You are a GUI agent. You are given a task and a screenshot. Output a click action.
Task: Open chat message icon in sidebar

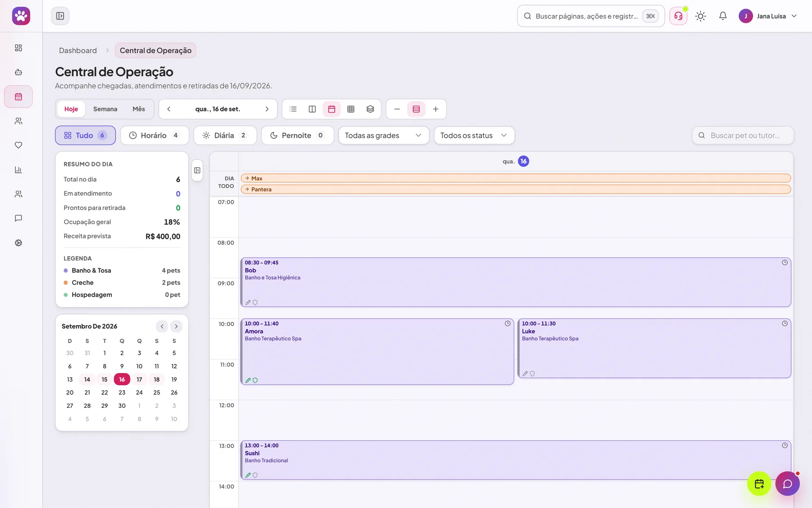click(18, 219)
